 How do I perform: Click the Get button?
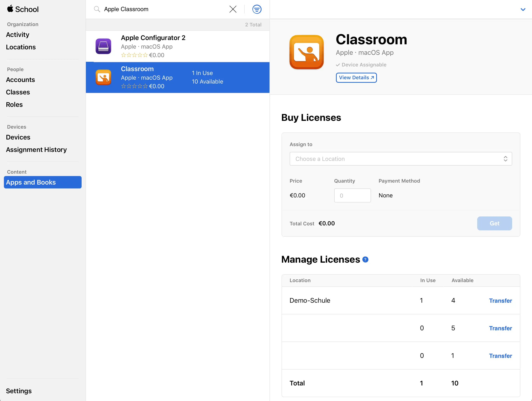pos(494,223)
